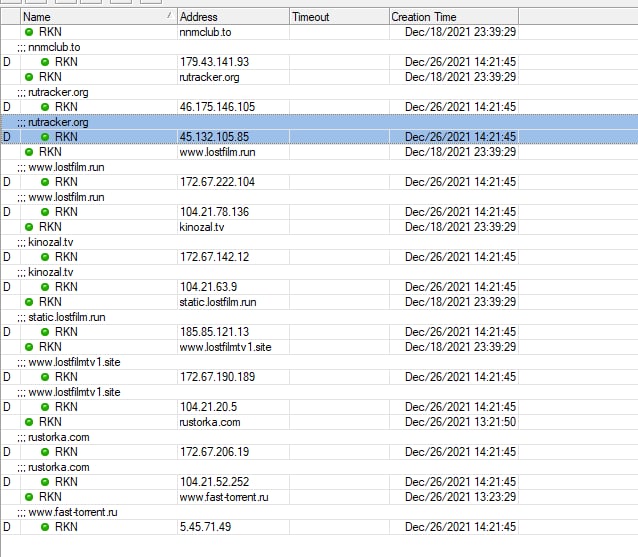Select the 104.21.52.252 address cell
This screenshot has width=638, height=557.
(x=233, y=482)
